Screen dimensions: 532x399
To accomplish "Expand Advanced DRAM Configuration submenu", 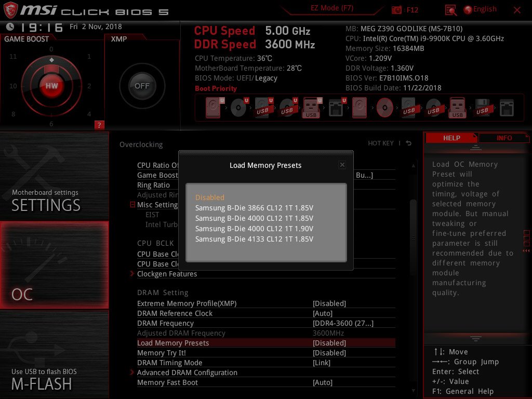I will [x=187, y=373].
